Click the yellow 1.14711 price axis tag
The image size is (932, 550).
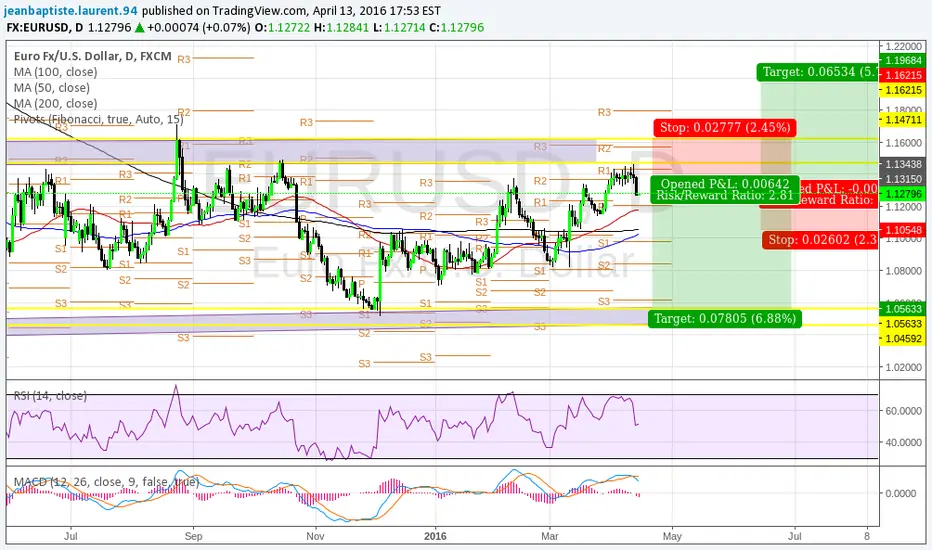click(903, 120)
